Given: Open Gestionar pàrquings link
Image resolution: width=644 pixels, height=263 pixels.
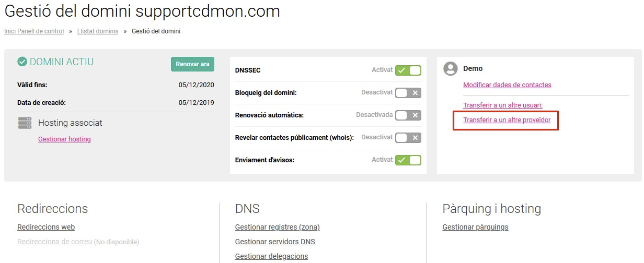Looking at the screenshot, I should [475, 227].
